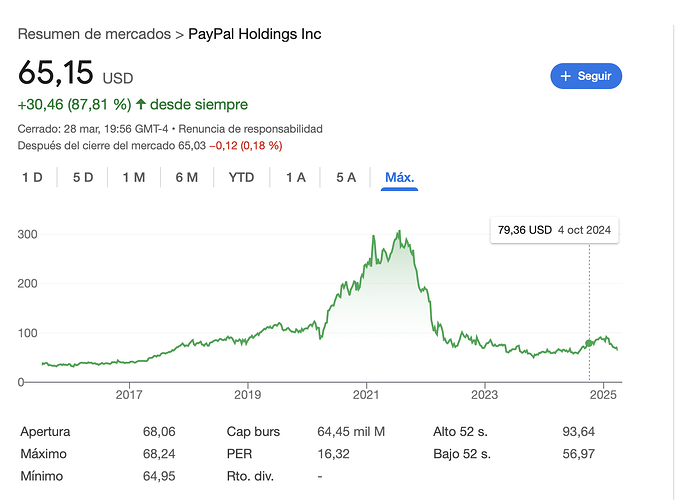This screenshot has height=500, width=677.
Task: Click the Máximo value 68,24
Action: (159, 454)
